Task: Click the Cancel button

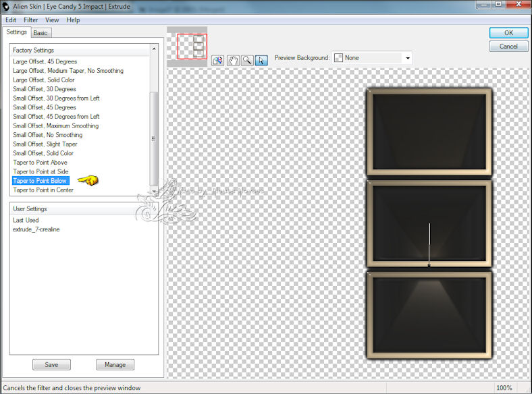Action: coord(508,47)
